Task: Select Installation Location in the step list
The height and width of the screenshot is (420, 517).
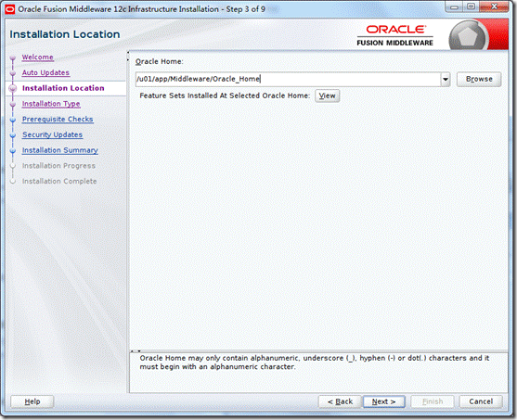Action: point(63,88)
